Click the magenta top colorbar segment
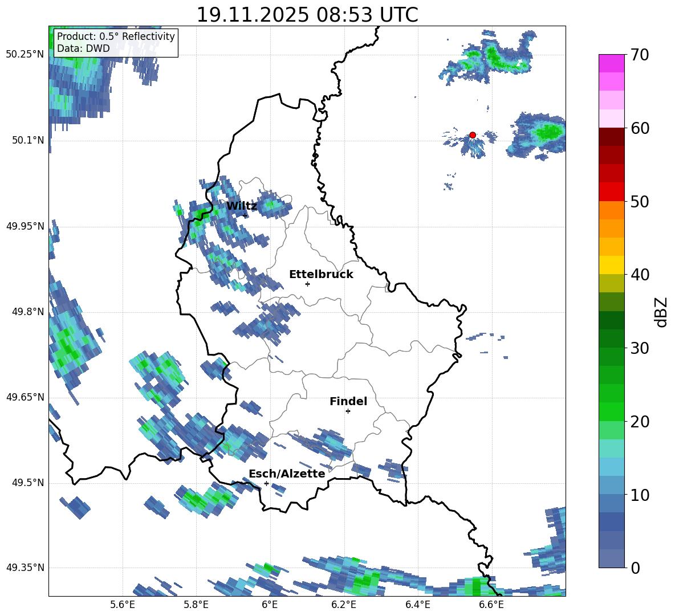This screenshot has width=675, height=616. 611,63
